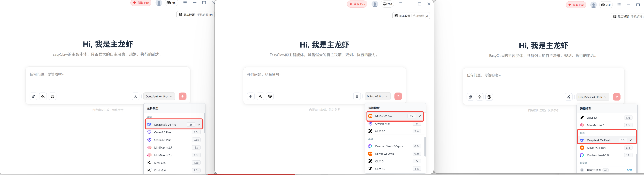Open the list menu icon in the MiMo V2 Pro window

(x=401, y=4)
